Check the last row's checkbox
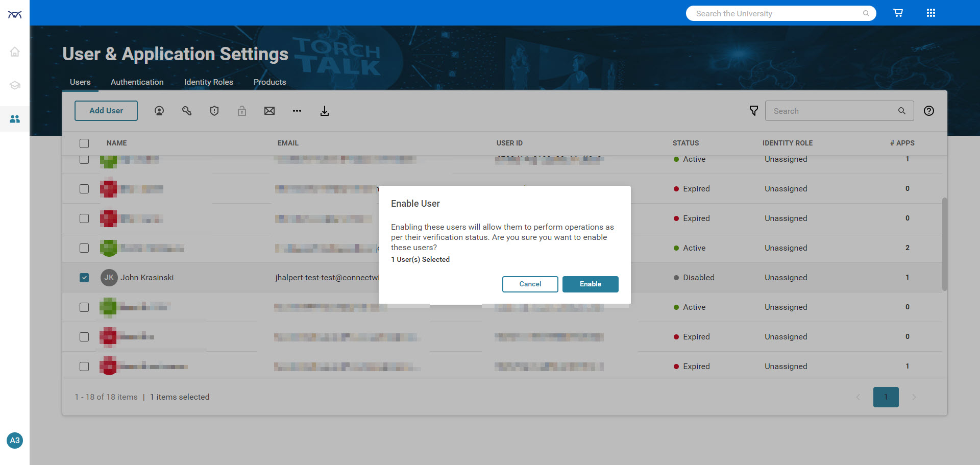The width and height of the screenshot is (980, 465). pos(84,366)
